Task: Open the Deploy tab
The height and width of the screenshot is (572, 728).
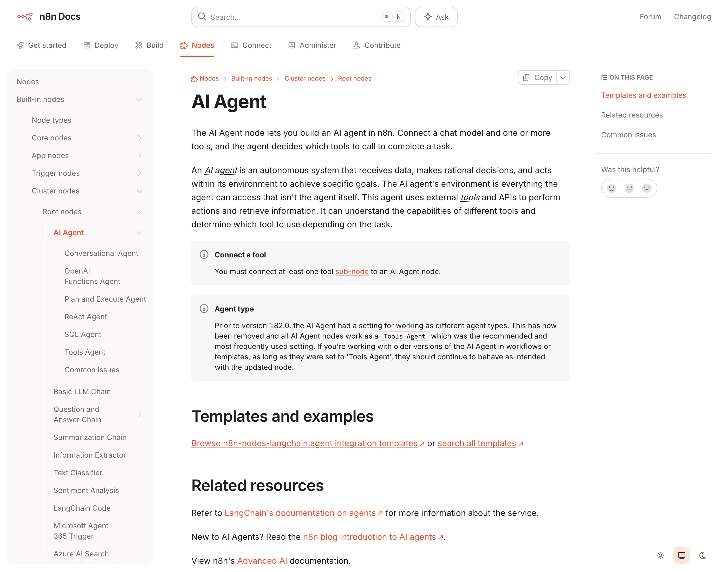Action: pyautogui.click(x=101, y=45)
